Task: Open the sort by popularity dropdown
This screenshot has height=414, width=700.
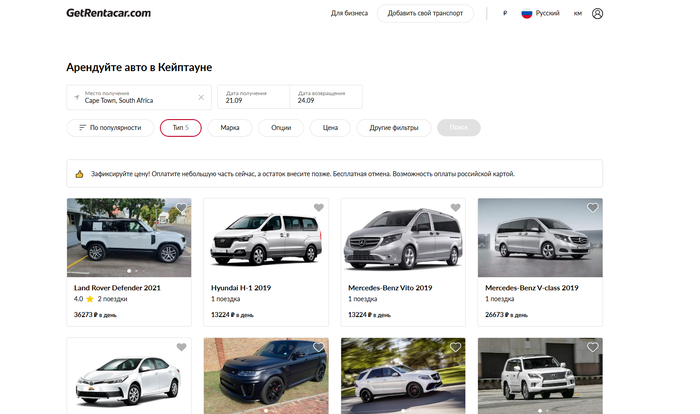Action: [110, 128]
